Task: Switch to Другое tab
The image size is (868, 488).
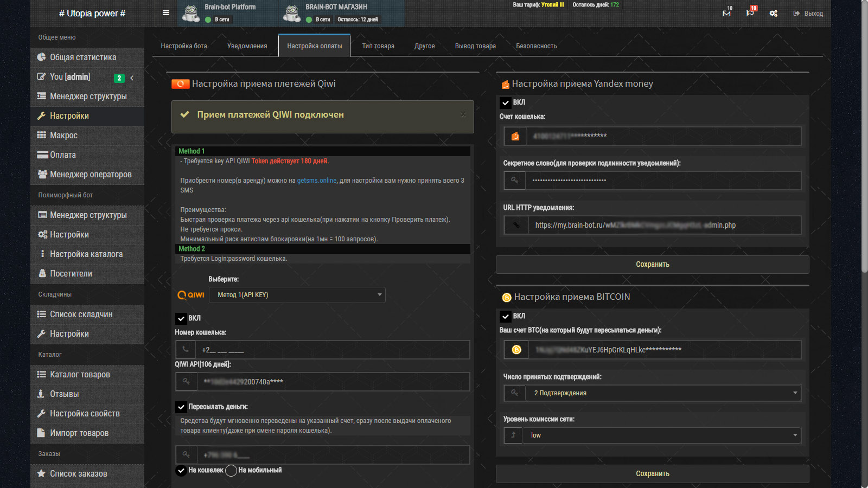Action: point(425,46)
